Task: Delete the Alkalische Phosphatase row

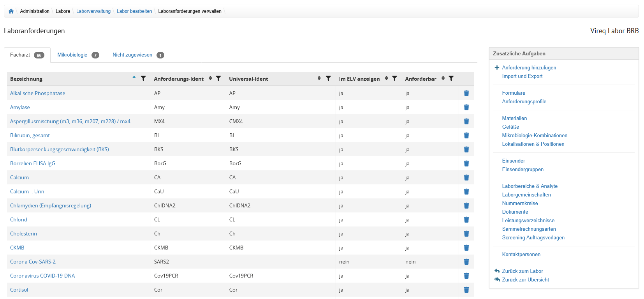Action: tap(466, 94)
